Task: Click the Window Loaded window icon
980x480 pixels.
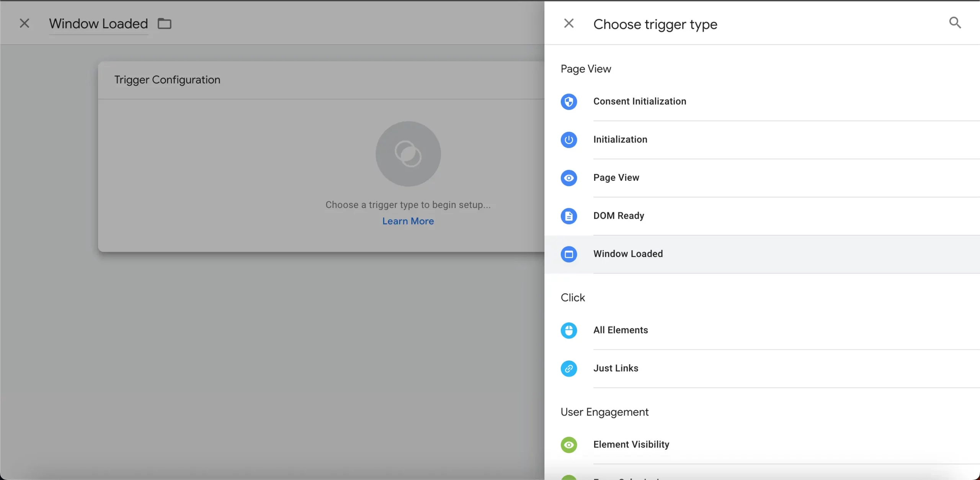Action: click(569, 254)
